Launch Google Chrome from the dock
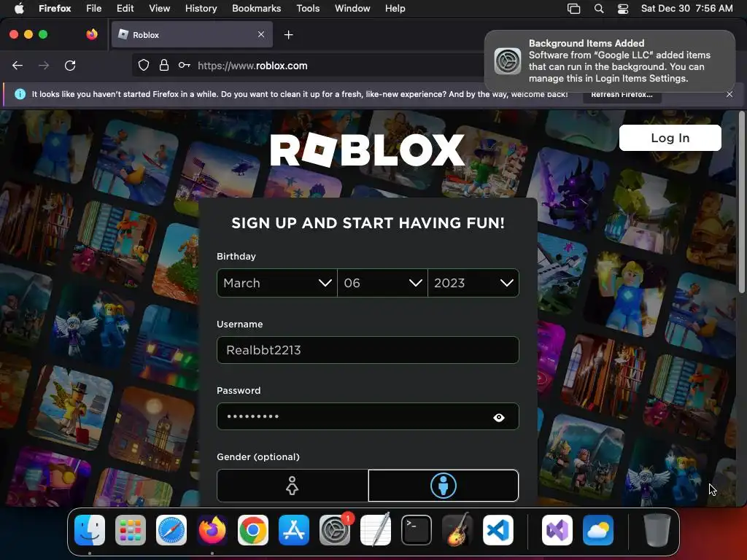This screenshot has height=560, width=747. (x=253, y=530)
